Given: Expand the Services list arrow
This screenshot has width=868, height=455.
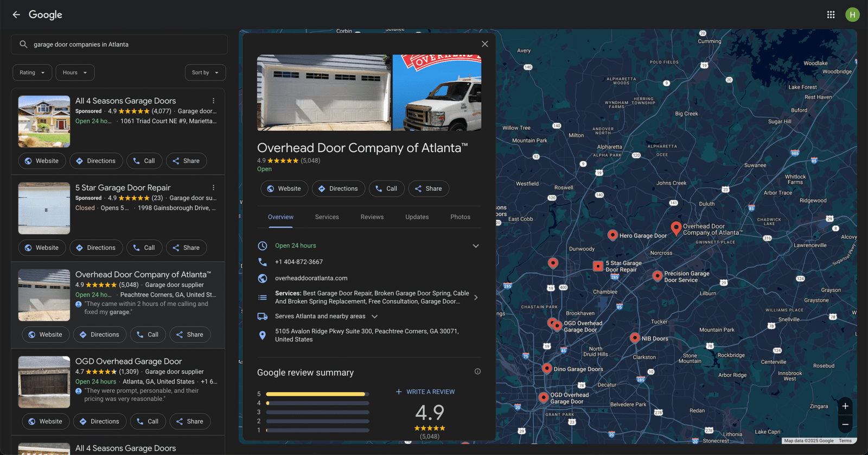Looking at the screenshot, I should coord(476,298).
